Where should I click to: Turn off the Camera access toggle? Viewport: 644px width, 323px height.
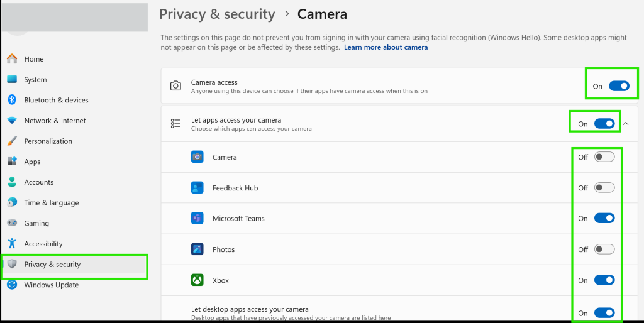click(x=619, y=86)
